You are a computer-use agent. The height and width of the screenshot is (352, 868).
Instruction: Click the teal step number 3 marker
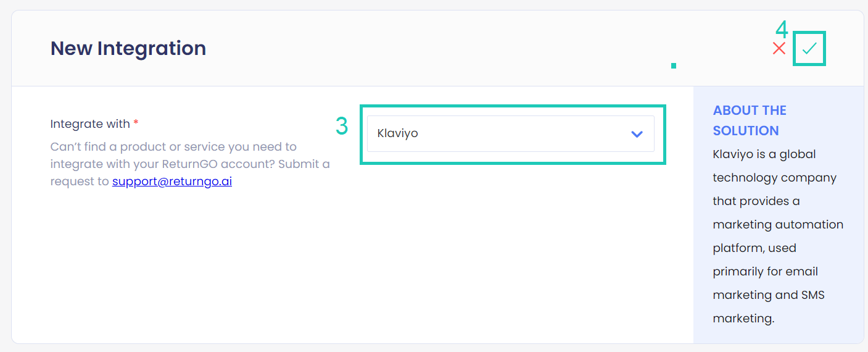coord(342,126)
